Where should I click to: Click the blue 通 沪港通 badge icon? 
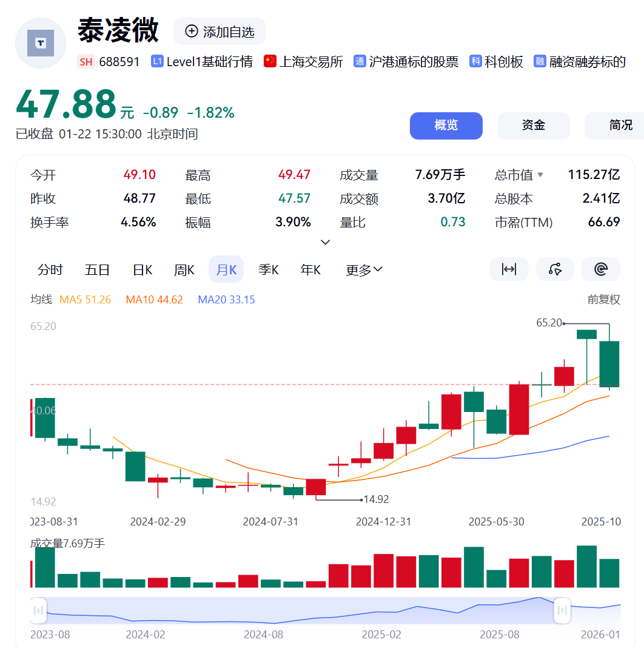tap(360, 61)
